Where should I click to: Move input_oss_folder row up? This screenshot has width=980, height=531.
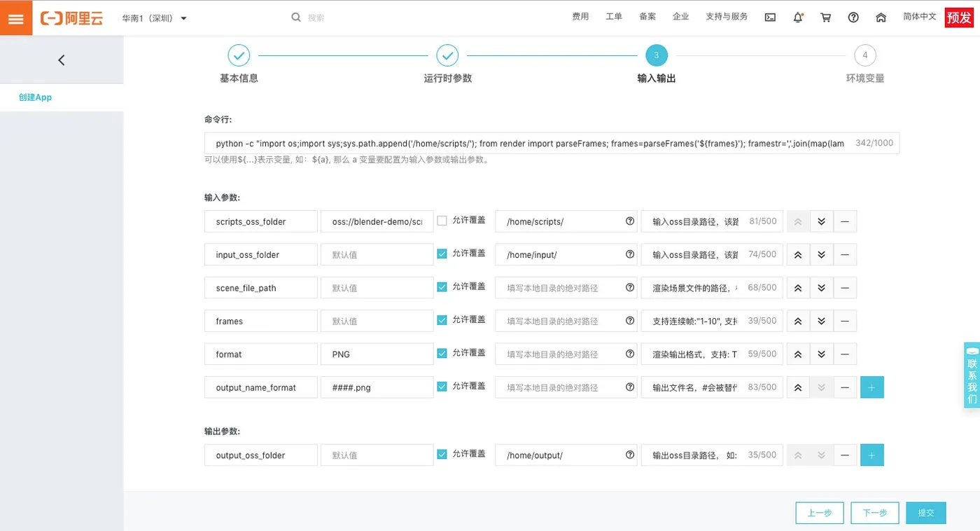click(798, 254)
